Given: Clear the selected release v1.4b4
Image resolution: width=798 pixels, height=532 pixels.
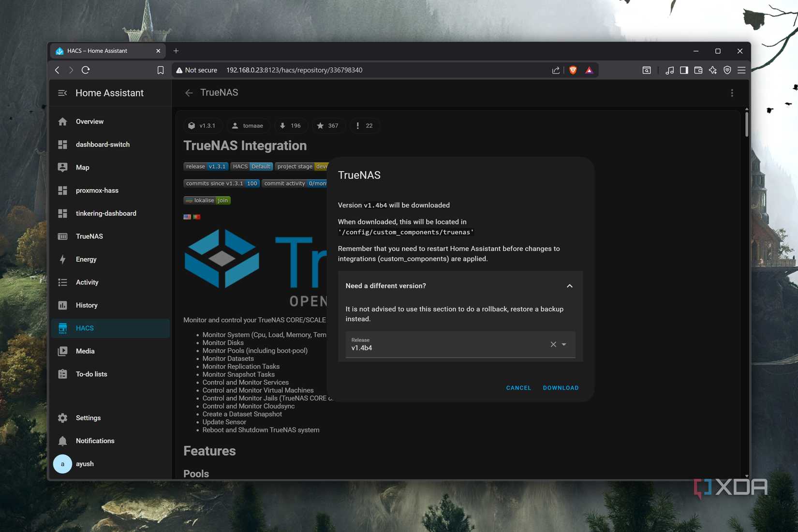Looking at the screenshot, I should pos(553,344).
